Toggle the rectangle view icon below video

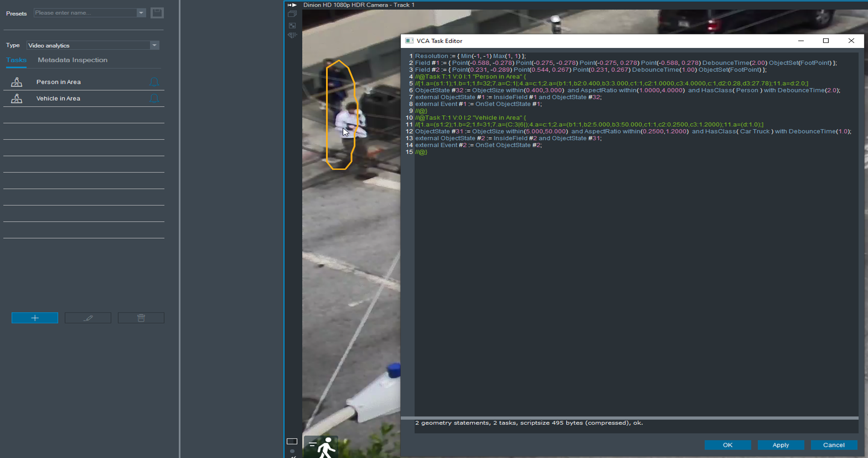point(292,441)
